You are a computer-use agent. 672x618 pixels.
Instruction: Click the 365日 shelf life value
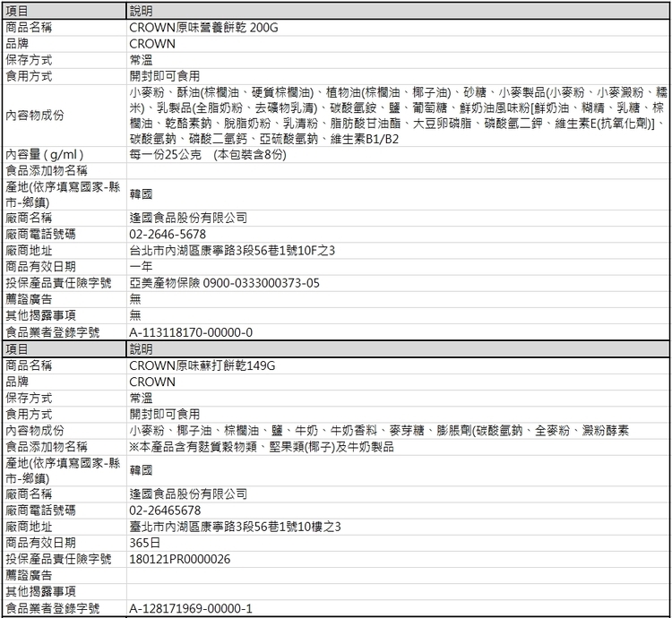point(144,543)
